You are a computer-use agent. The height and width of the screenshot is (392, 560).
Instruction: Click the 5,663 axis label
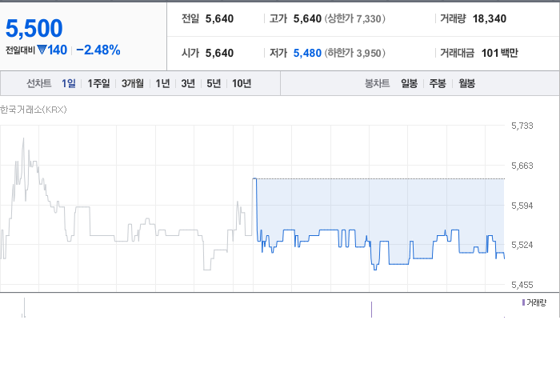click(x=522, y=166)
